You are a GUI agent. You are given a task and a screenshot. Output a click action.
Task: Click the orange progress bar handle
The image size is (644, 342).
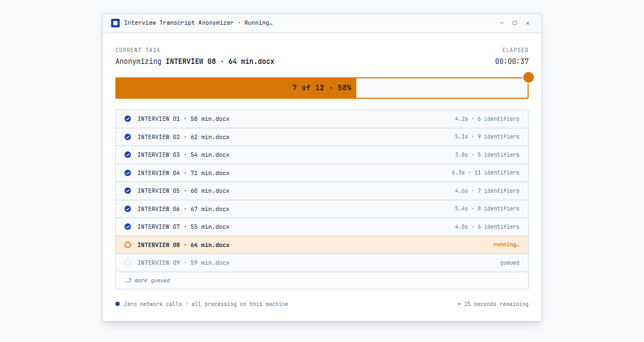[x=529, y=77]
